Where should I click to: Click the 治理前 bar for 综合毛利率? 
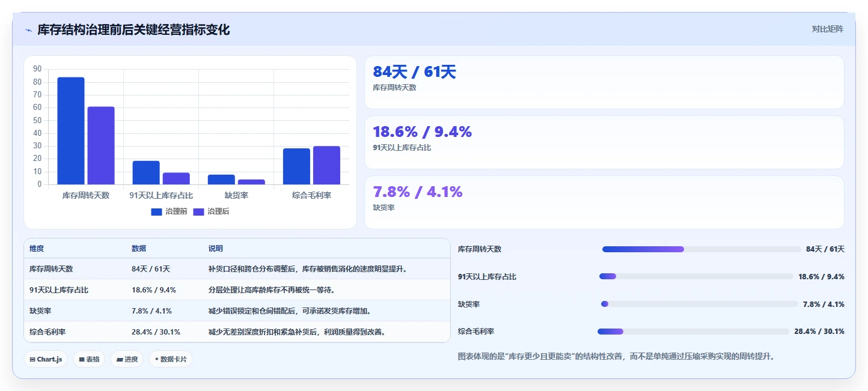click(x=296, y=166)
